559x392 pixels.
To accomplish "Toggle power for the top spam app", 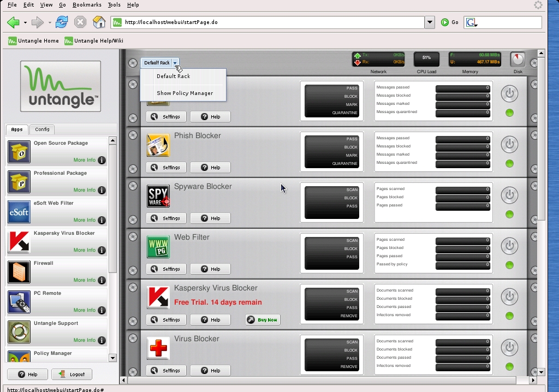I will click(509, 93).
